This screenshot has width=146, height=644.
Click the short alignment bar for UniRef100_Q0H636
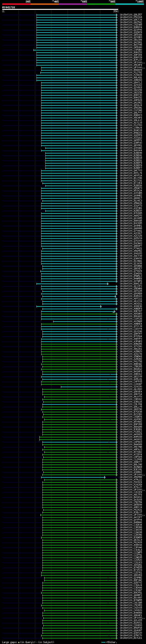click(69, 306)
